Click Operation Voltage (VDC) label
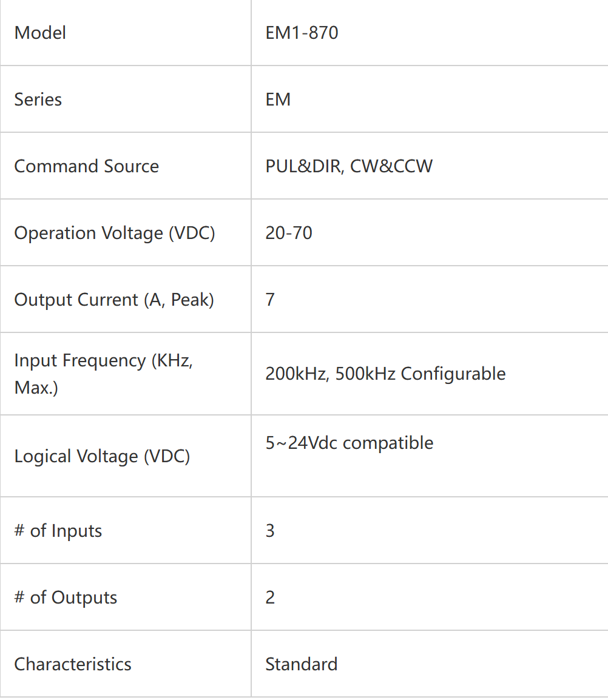 [x=115, y=233]
